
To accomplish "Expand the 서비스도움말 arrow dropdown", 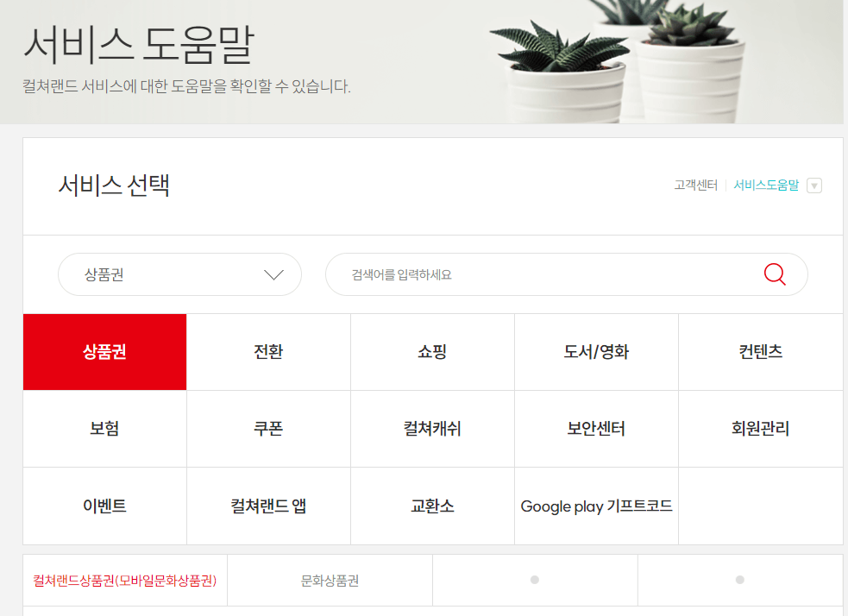I will click(815, 185).
